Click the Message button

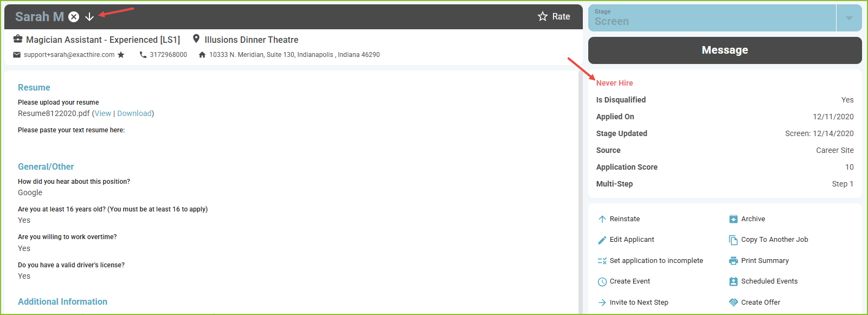tap(725, 50)
